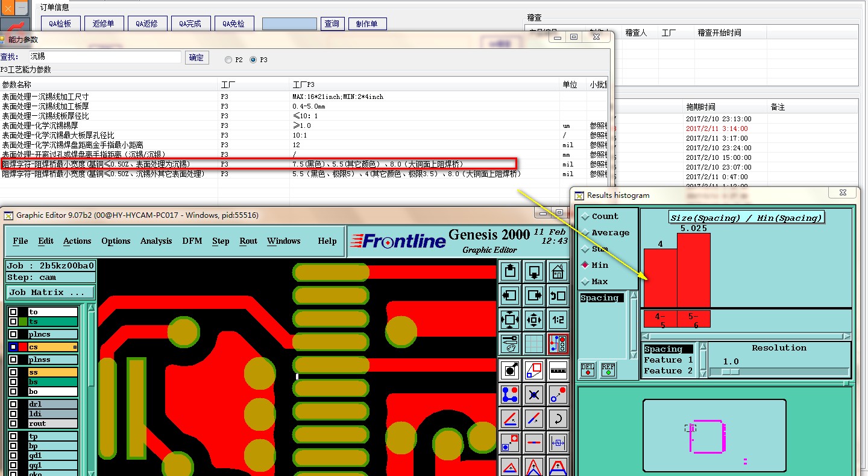Click the delete X feature icon
Screen dimensions: 868x476
[534, 394]
